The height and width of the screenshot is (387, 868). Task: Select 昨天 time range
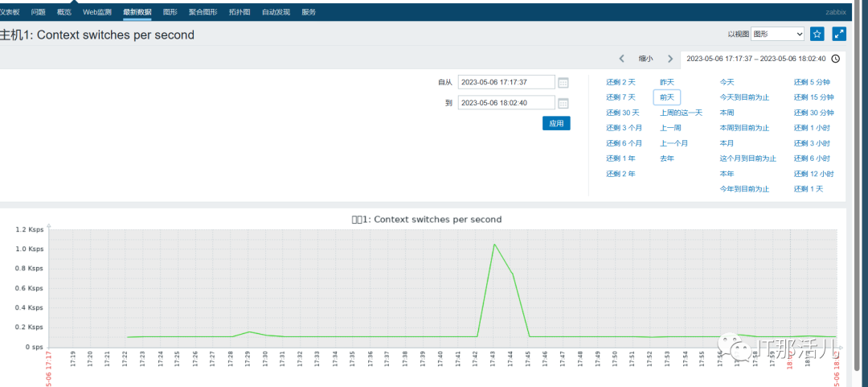[x=667, y=82]
